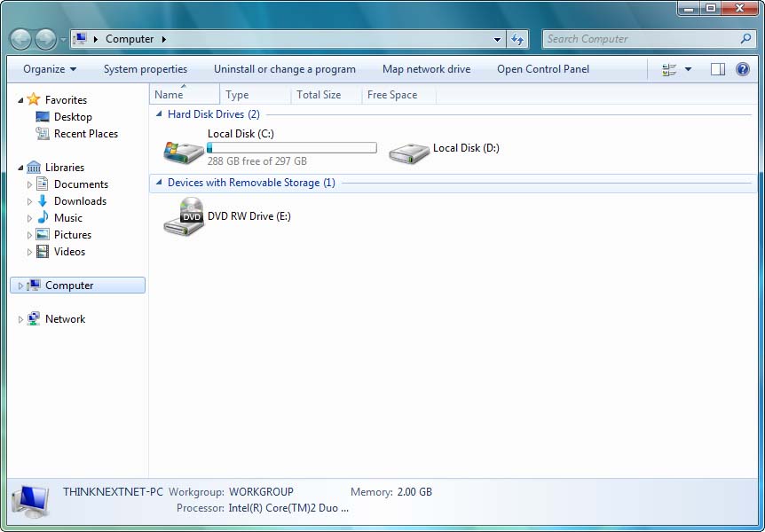Click Uninstall or change a program
Viewport: 765px width, 532px height.
(x=285, y=69)
